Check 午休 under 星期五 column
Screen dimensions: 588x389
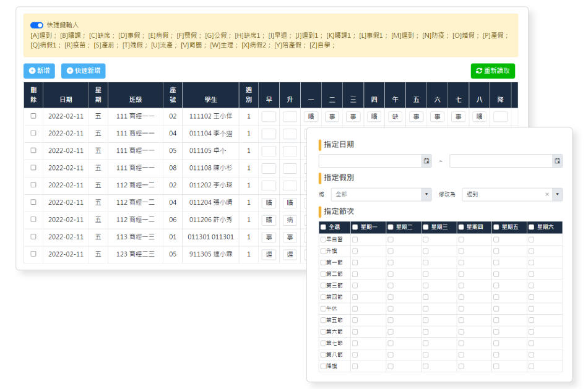pyautogui.click(x=496, y=309)
